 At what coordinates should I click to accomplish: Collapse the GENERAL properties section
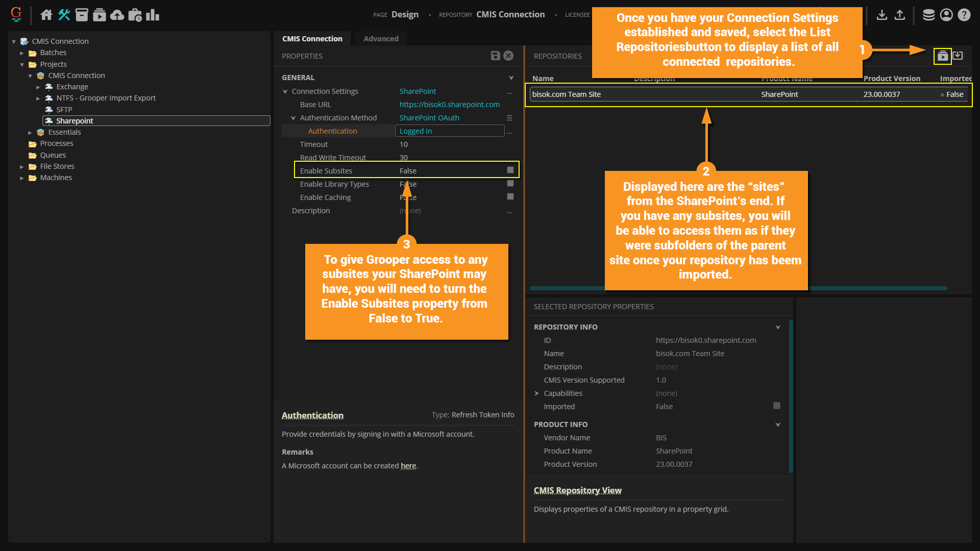pos(511,78)
